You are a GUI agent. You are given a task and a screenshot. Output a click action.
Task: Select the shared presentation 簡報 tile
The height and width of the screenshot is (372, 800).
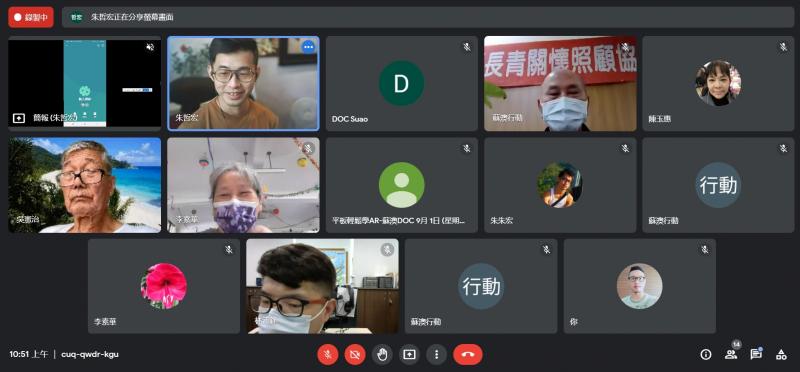coord(85,83)
